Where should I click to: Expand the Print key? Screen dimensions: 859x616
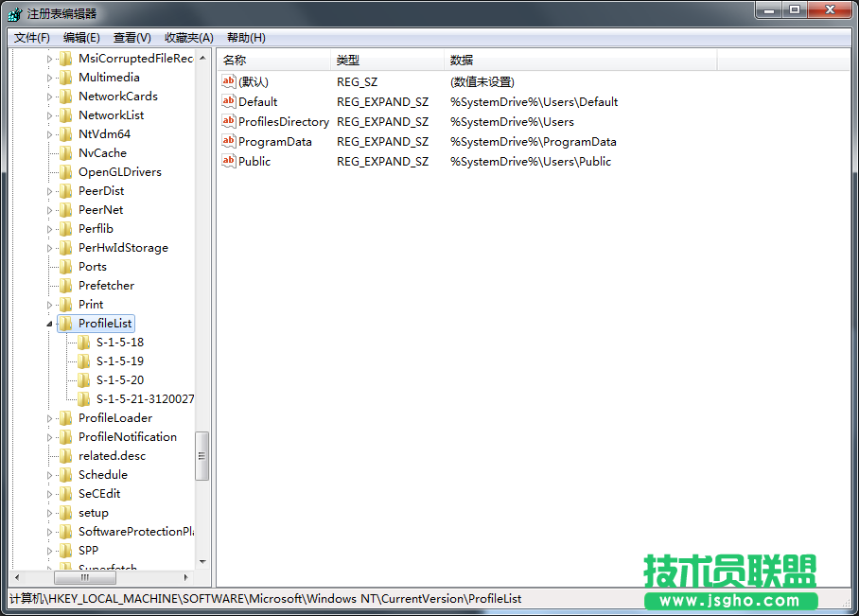pos(49,304)
